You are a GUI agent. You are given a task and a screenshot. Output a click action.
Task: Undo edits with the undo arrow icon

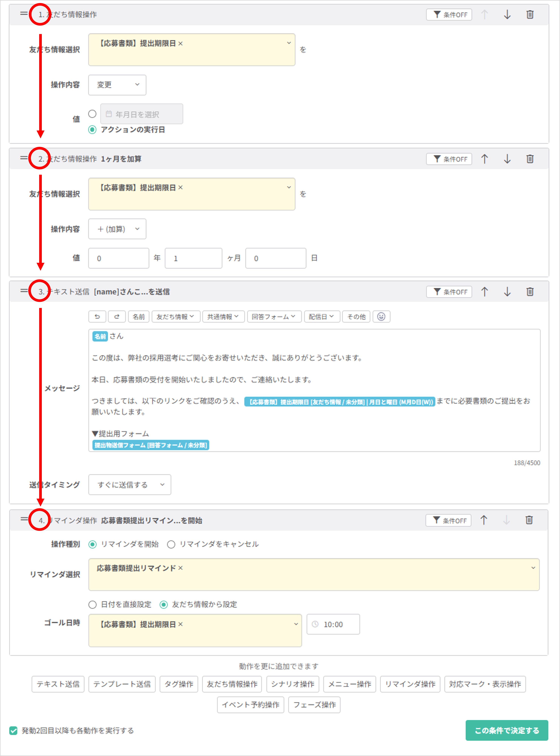tap(97, 316)
